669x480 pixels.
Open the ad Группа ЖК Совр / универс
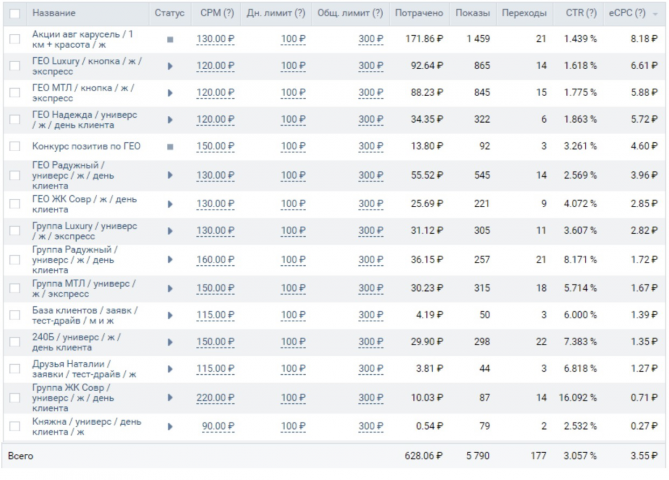coord(73,398)
